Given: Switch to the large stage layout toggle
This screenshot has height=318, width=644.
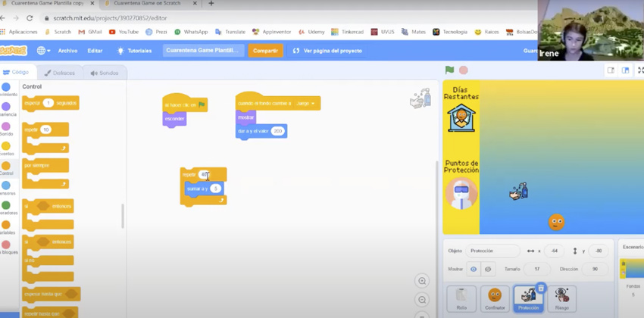Looking at the screenshot, I should pos(626,70).
